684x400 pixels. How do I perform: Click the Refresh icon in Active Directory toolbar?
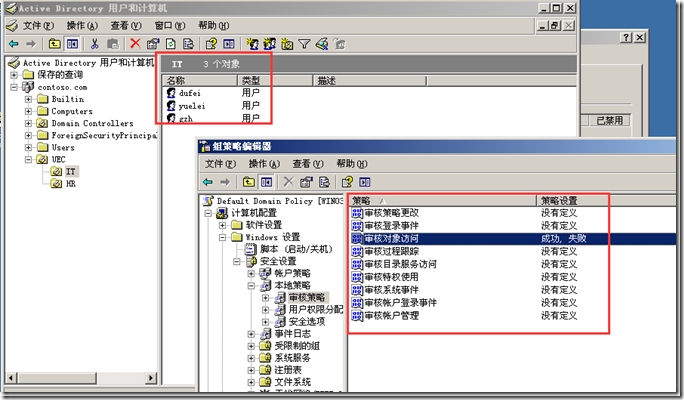pyautogui.click(x=171, y=44)
